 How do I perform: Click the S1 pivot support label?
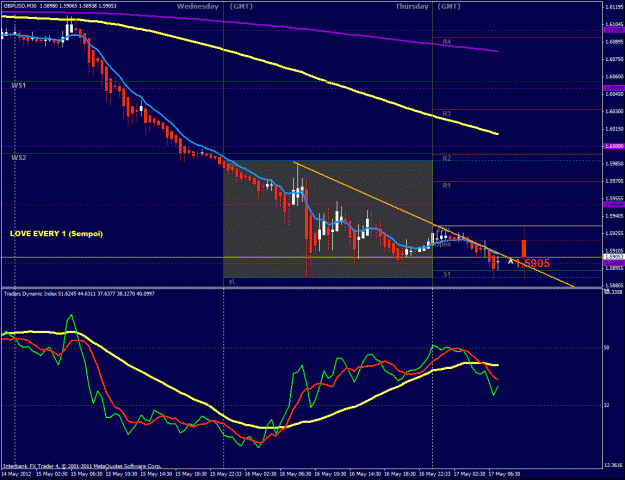[x=447, y=275]
